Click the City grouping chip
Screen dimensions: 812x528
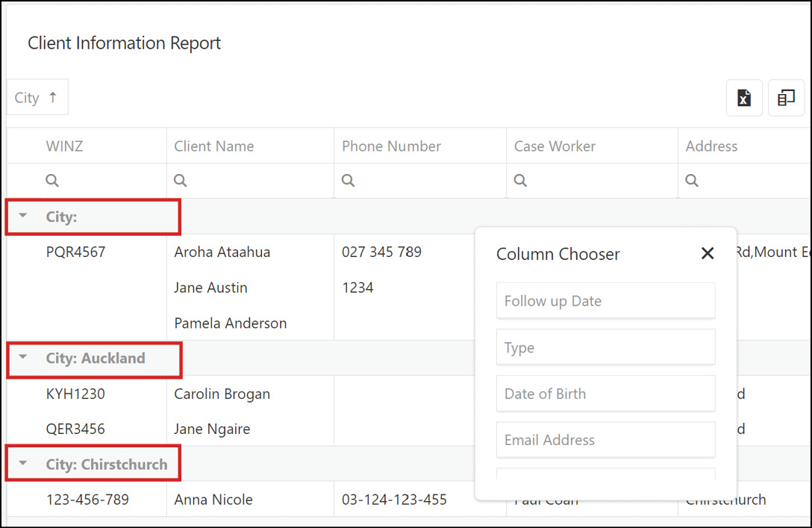pyautogui.click(x=37, y=97)
